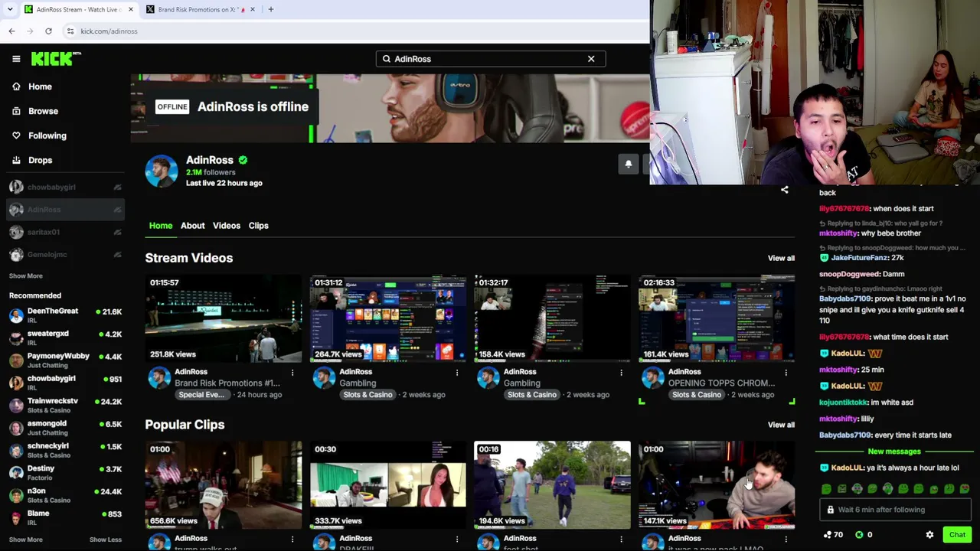Open Gemelojmc followed channel
The image size is (980, 551).
point(65,254)
